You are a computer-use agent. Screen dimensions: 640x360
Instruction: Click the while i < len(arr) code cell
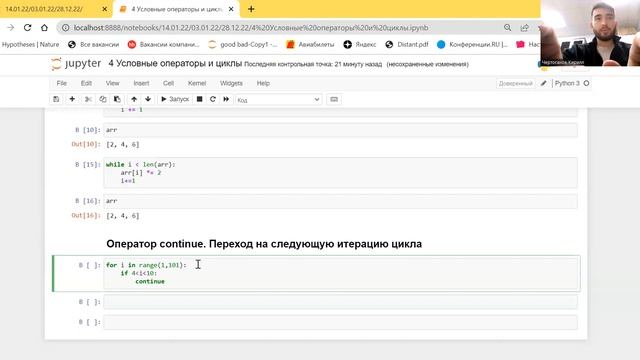(x=340, y=173)
